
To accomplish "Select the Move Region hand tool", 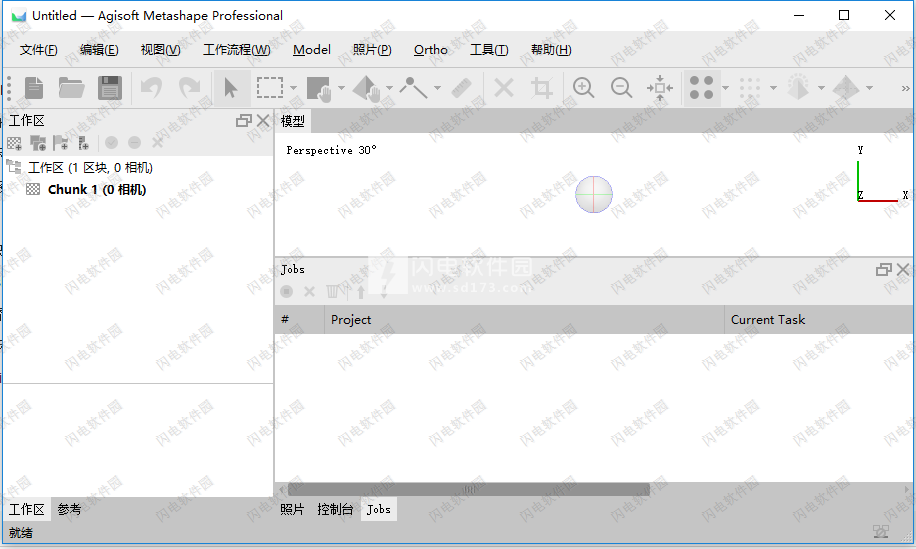I will click(x=319, y=89).
